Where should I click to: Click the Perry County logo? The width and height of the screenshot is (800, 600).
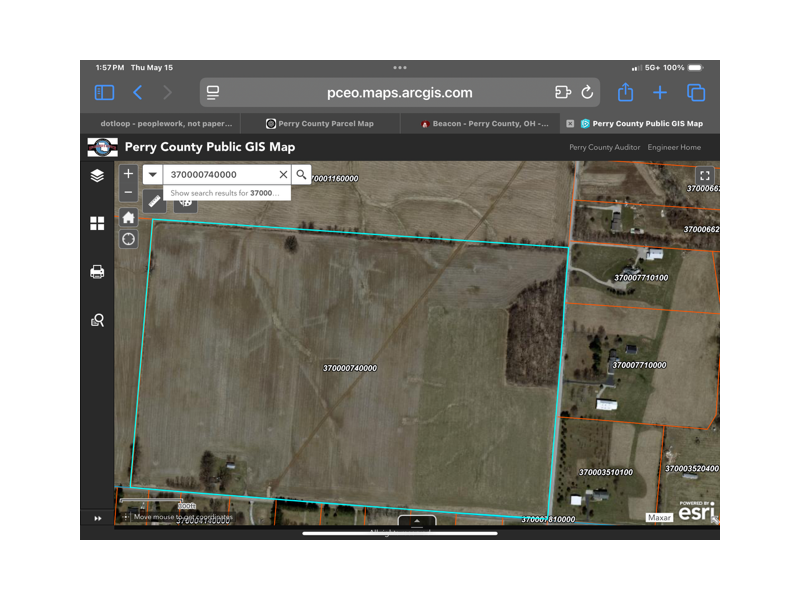[103, 147]
